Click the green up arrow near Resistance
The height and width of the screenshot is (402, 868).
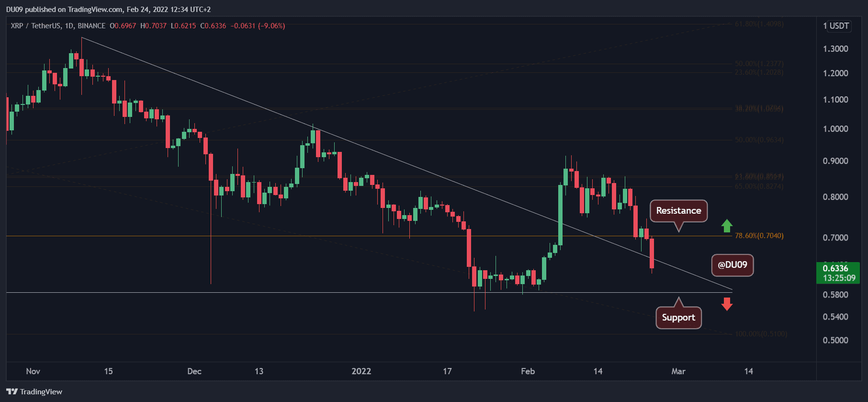[x=727, y=226]
